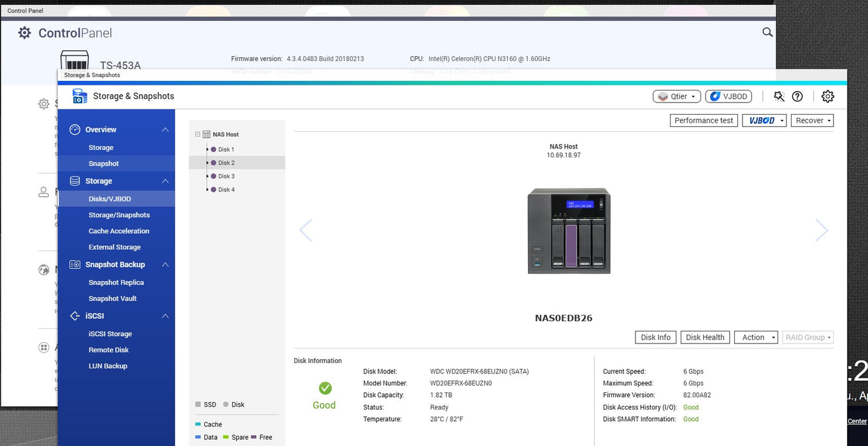The height and width of the screenshot is (446, 868).
Task: Open the Qtier dropdown
Action: (x=676, y=96)
